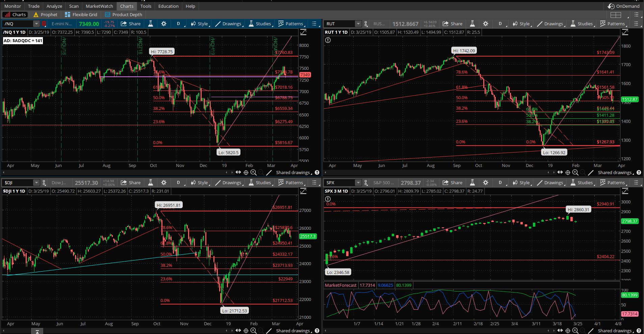Viewport: 644px width, 334px height.
Task: Click zoom out magnifier under /NQ chart
Action: click(261, 172)
